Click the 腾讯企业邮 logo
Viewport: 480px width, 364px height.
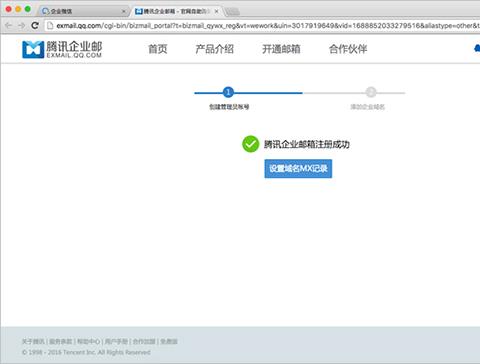pyautogui.click(x=62, y=49)
